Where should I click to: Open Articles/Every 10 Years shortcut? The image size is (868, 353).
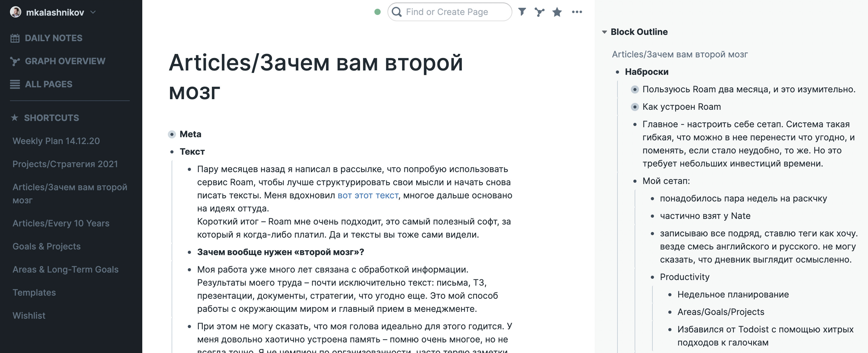coord(61,223)
